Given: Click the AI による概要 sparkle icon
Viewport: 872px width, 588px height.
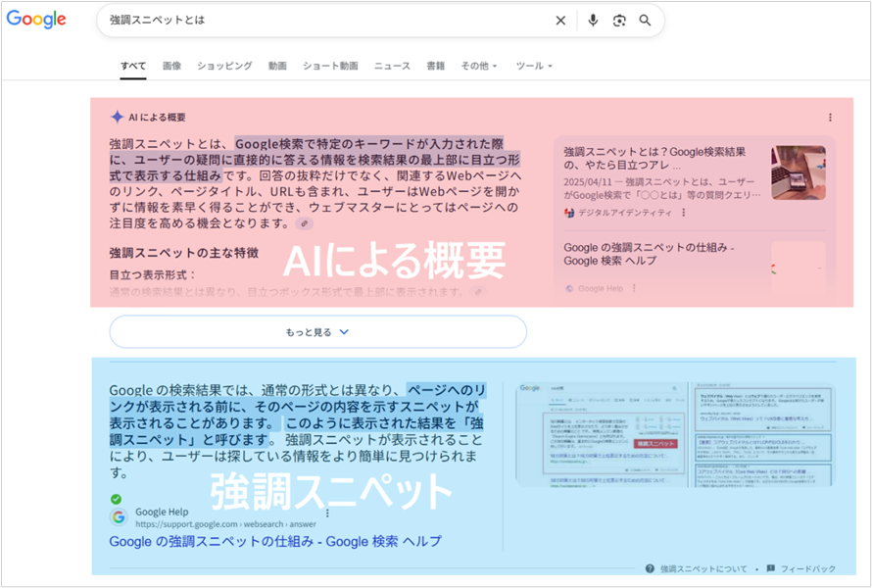Looking at the screenshot, I should (117, 117).
